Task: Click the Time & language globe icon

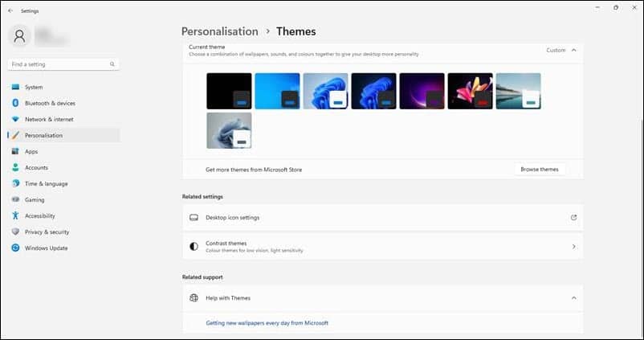Action: (x=15, y=183)
